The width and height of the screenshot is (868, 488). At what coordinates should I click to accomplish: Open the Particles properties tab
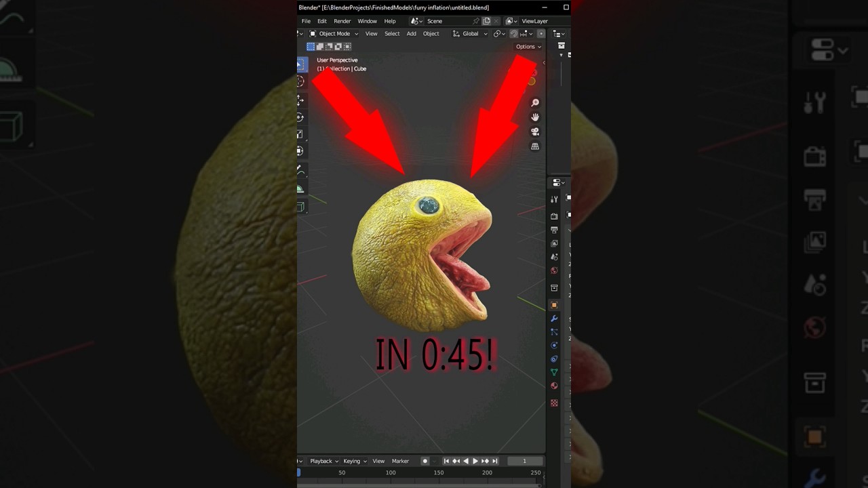pos(554,332)
